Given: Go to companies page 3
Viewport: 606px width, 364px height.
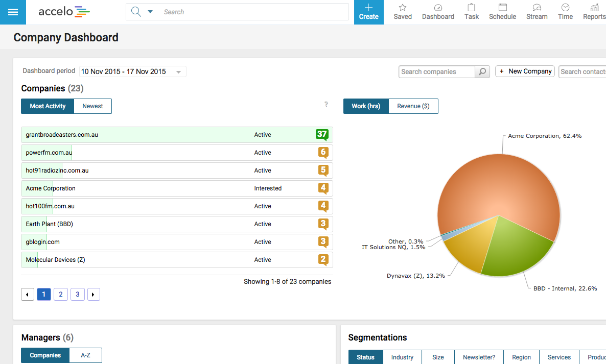Looking at the screenshot, I should (77, 295).
